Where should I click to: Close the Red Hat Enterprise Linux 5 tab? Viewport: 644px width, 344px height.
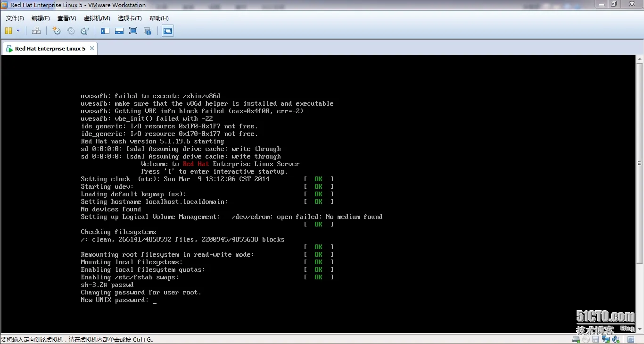click(x=92, y=48)
